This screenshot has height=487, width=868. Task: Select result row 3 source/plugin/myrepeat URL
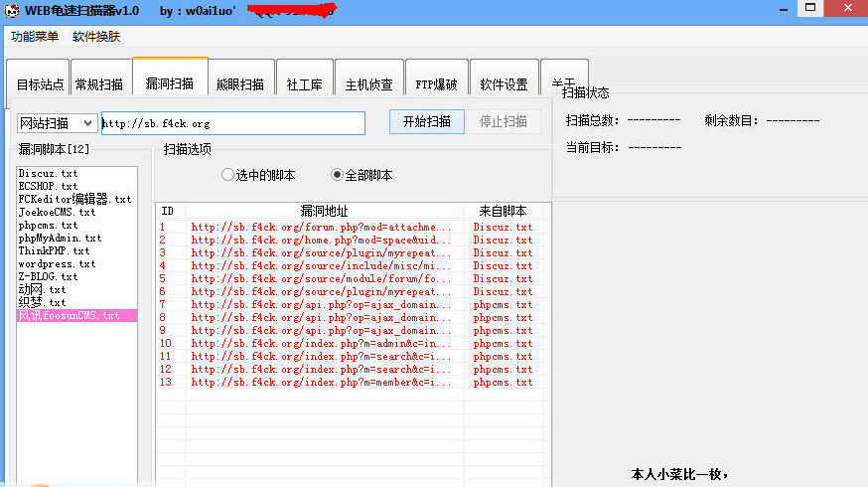point(321,252)
